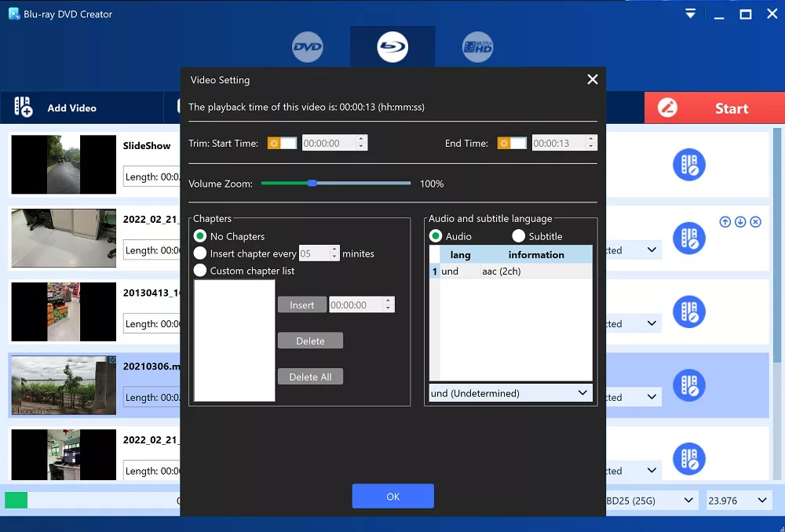Click move up arrow icon for second video

click(725, 222)
